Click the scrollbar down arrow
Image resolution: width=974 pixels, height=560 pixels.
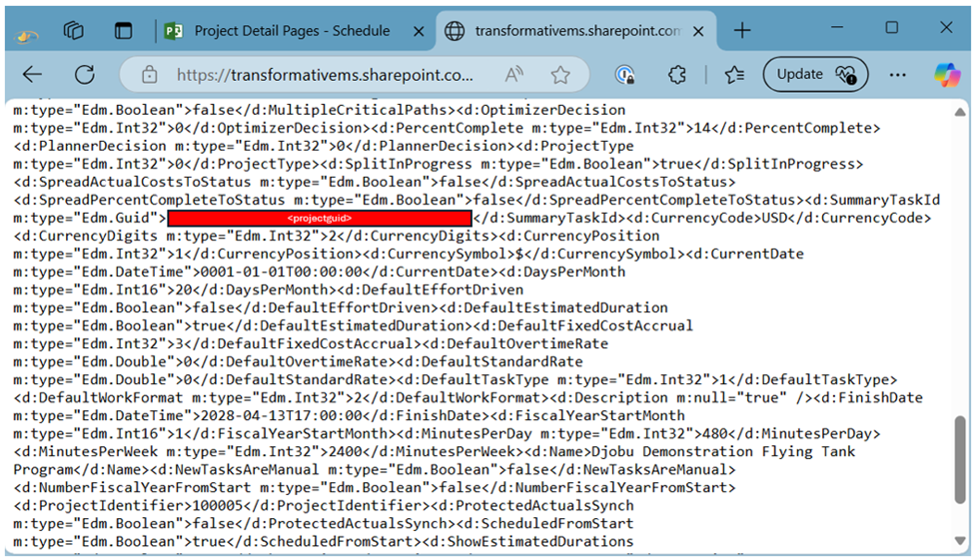coord(960,541)
